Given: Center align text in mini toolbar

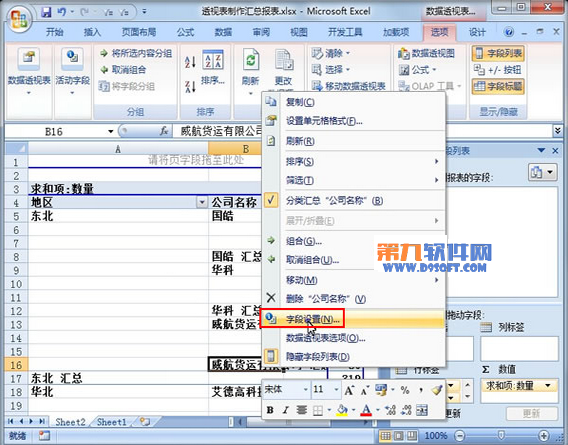Looking at the screenshot, I should tap(301, 410).
